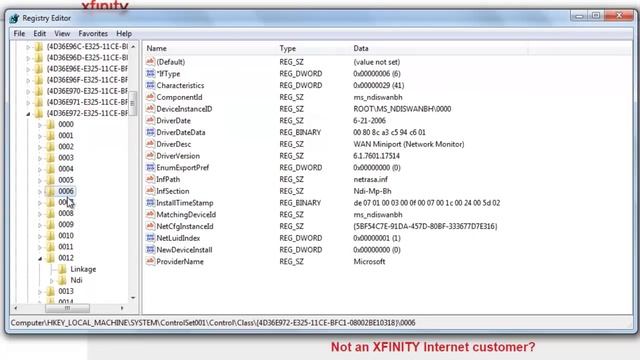
Task: Click the 'netrasa.inf' data cell
Action: 371,179
